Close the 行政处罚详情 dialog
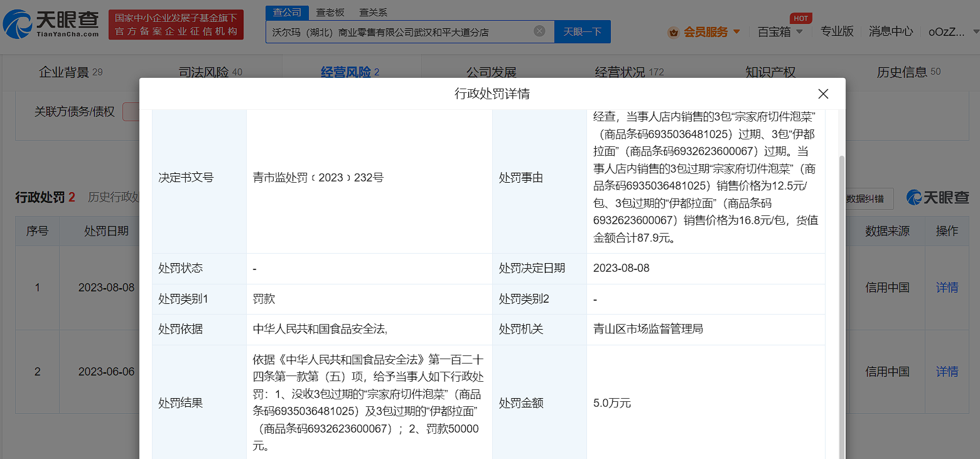This screenshot has width=980, height=459. (823, 94)
